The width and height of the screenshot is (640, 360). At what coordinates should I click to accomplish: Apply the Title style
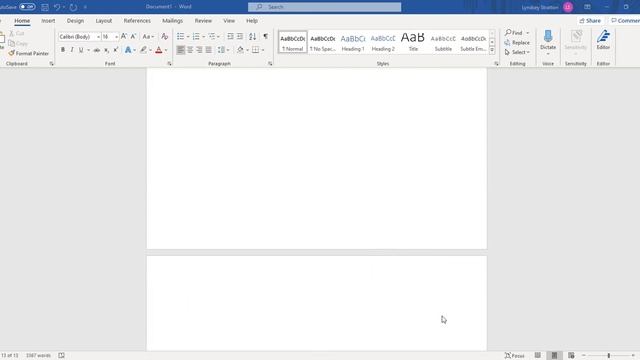pyautogui.click(x=413, y=42)
